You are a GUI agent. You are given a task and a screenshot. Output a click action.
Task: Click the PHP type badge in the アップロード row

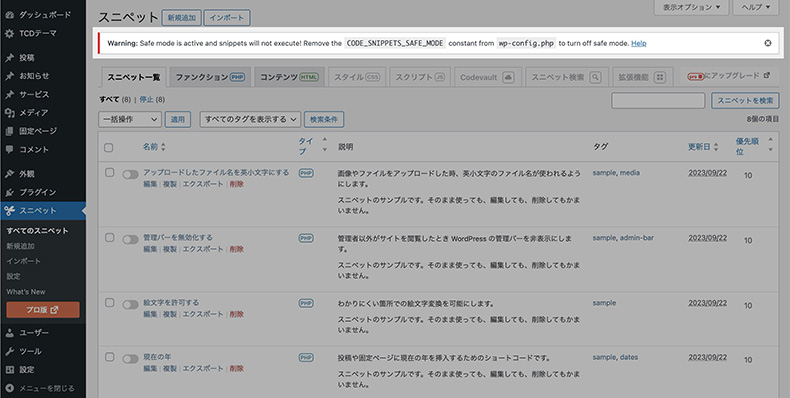(x=306, y=173)
